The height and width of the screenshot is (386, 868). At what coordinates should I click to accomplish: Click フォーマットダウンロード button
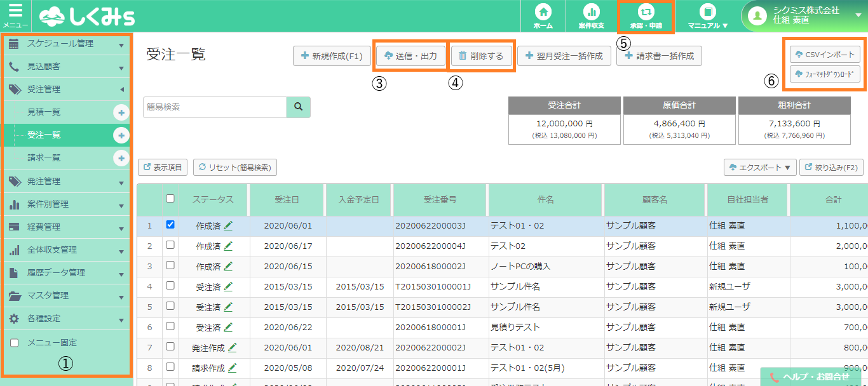[x=825, y=74]
